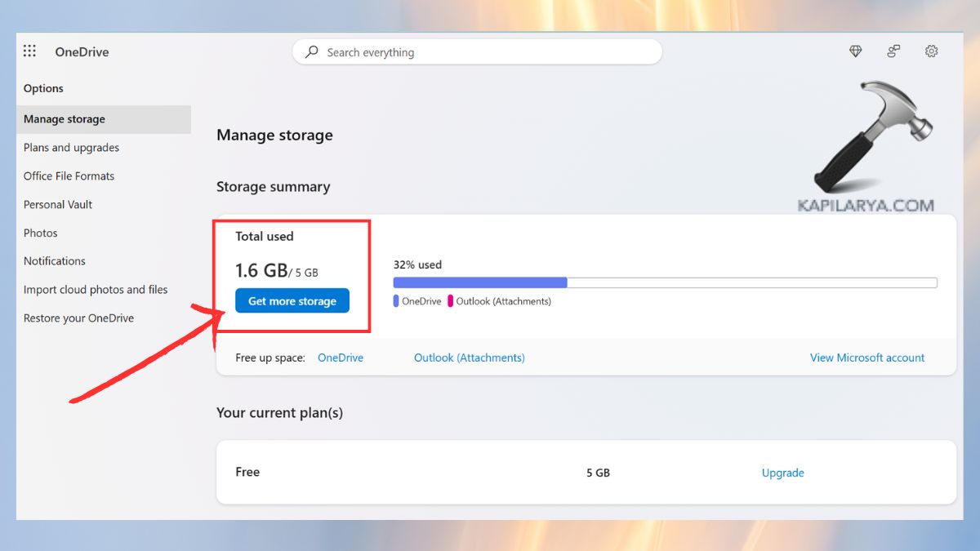Open Restore your OneDrive
Viewport: 980px width, 551px height.
(x=78, y=318)
